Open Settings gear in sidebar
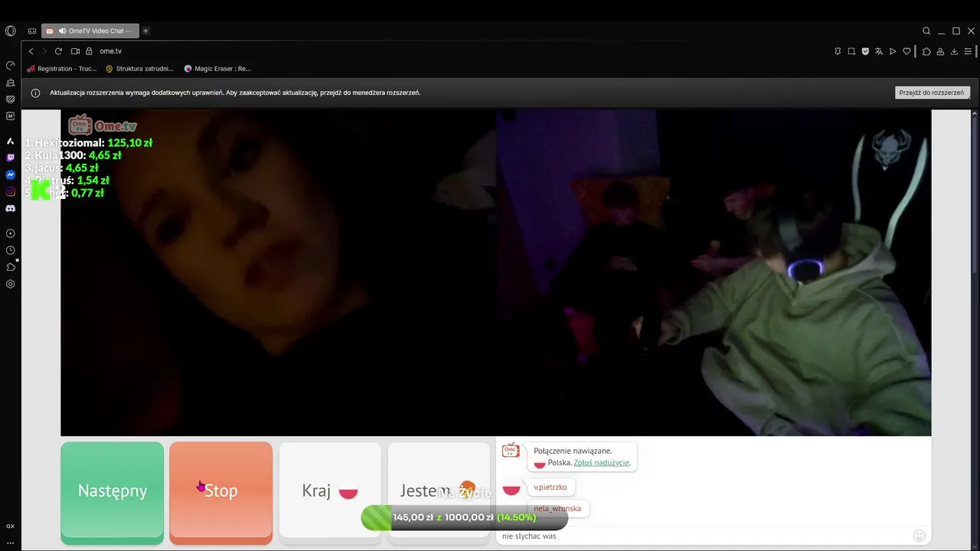Screen dimensions: 980x551 click(10, 284)
